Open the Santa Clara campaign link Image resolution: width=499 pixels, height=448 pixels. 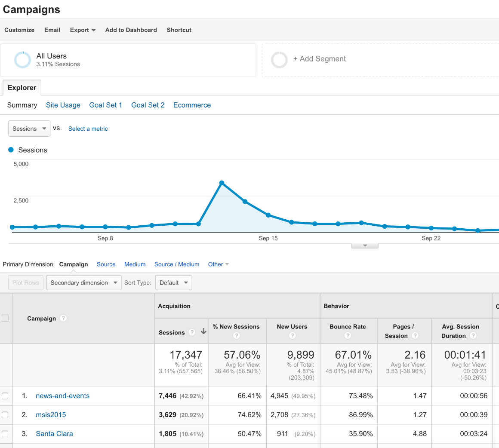(x=54, y=434)
